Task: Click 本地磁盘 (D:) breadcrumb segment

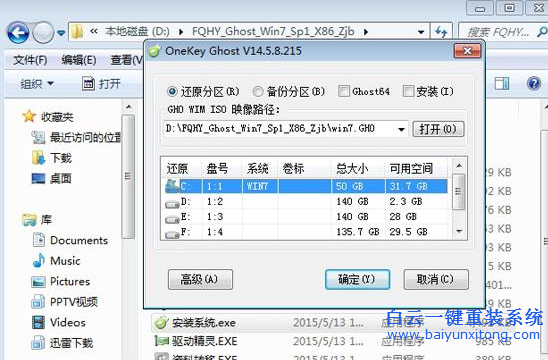Action: 137,32
